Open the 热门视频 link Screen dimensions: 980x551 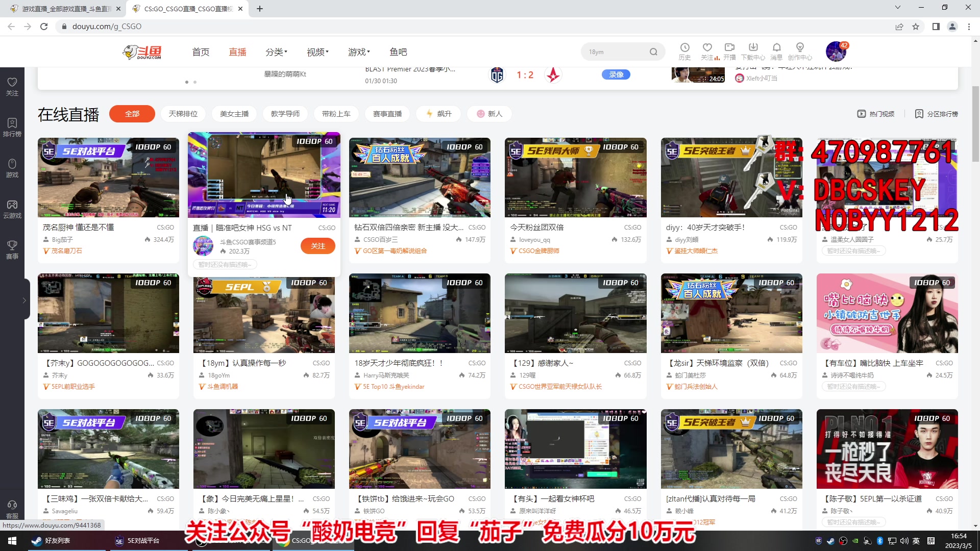coord(876,114)
